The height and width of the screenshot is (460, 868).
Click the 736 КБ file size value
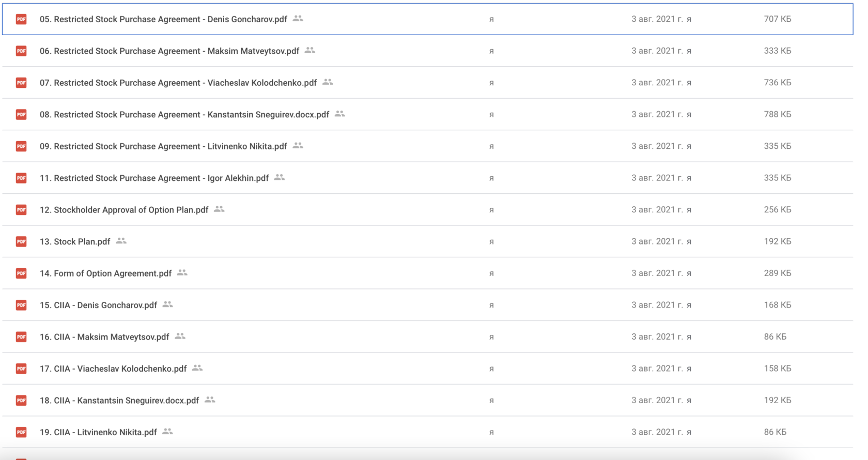pyautogui.click(x=778, y=83)
